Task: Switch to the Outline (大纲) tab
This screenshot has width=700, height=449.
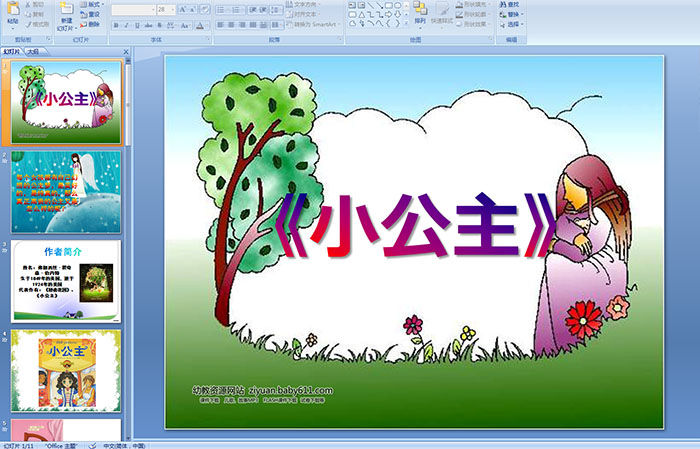Action: pyautogui.click(x=33, y=49)
